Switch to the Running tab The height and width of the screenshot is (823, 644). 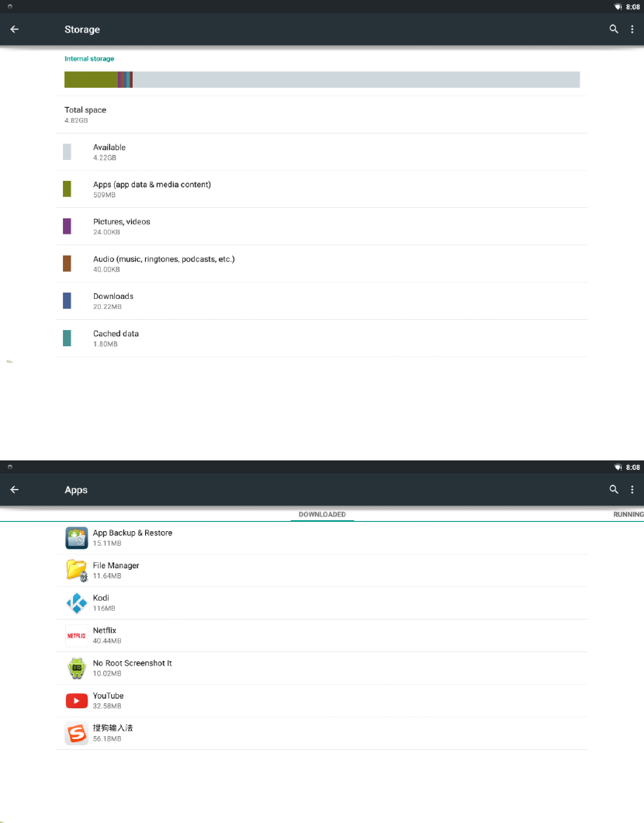[x=628, y=514]
